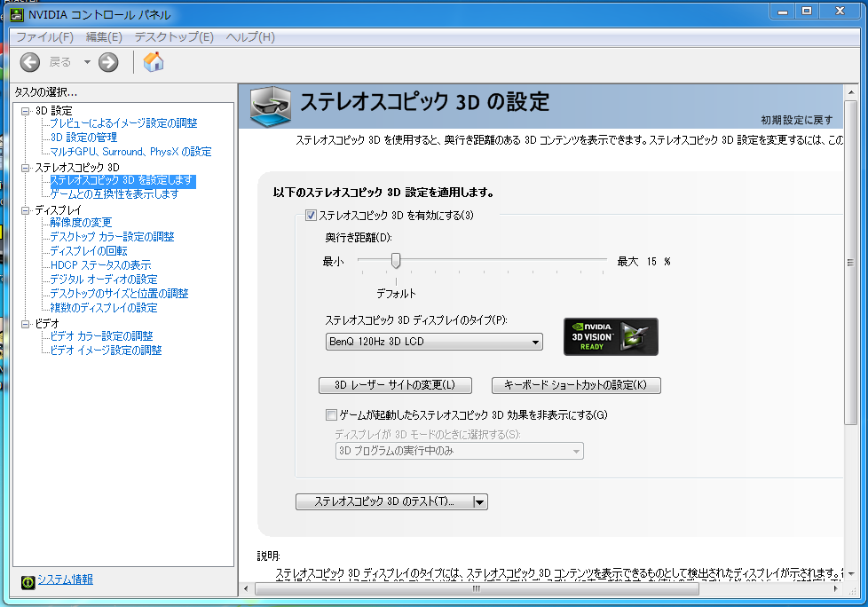Select ビデオ カラー設定の調整
Image resolution: width=868 pixels, height=607 pixels.
click(102, 336)
